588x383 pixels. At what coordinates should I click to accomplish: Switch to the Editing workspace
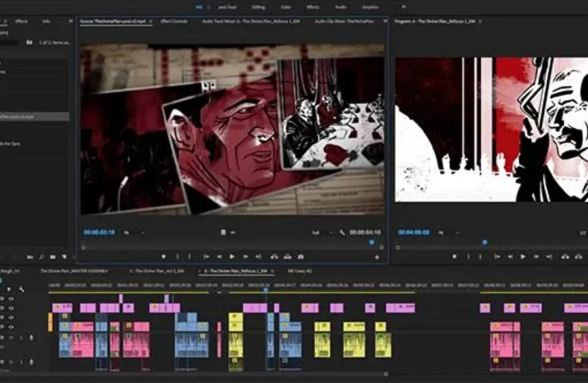(x=258, y=7)
